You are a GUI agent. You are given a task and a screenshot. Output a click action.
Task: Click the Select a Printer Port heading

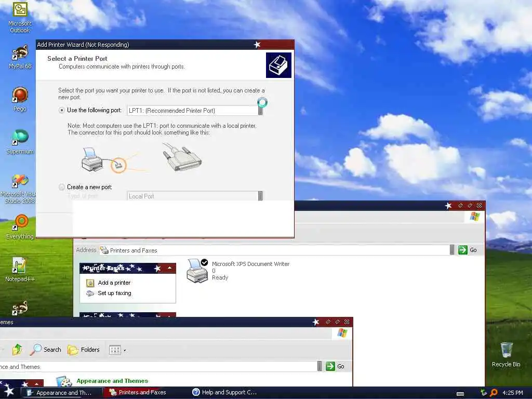[x=77, y=58]
